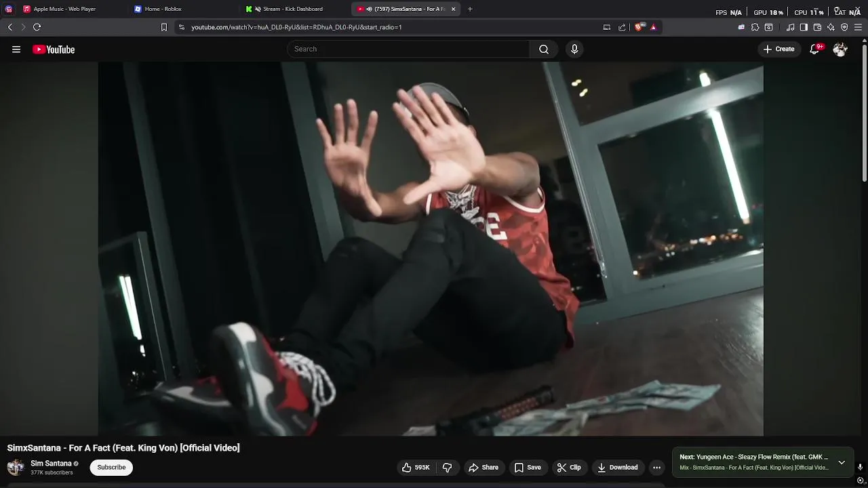Toggle the browser sidebar panel
The width and height of the screenshot is (868, 488).
(804, 27)
